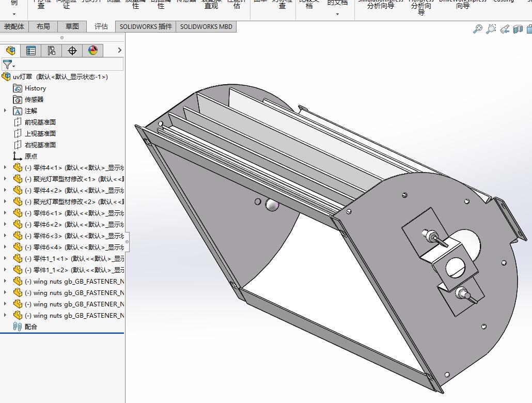Expand the 零件4<1> component node
532x403 pixels.
[x=5, y=167]
